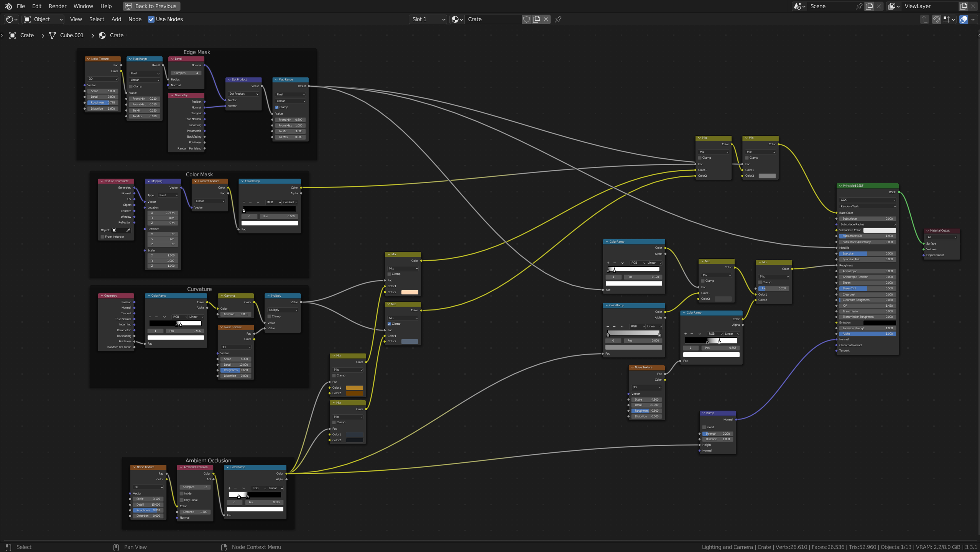Disable the Use Nodes checkbox
The width and height of the screenshot is (980, 552).
coord(152,19)
